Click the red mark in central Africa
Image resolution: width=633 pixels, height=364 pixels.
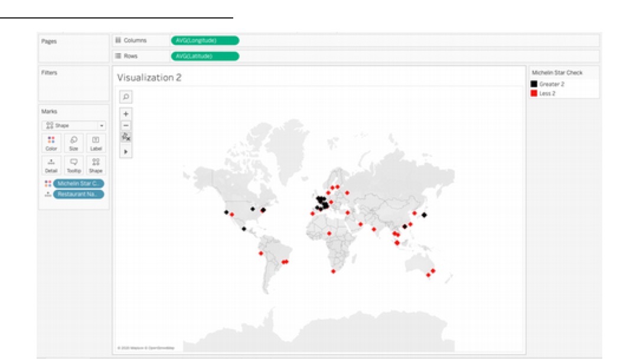pyautogui.click(x=329, y=233)
